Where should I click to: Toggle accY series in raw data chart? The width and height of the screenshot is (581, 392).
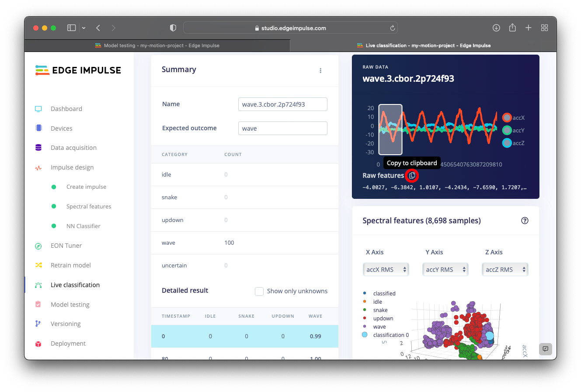pyautogui.click(x=513, y=130)
